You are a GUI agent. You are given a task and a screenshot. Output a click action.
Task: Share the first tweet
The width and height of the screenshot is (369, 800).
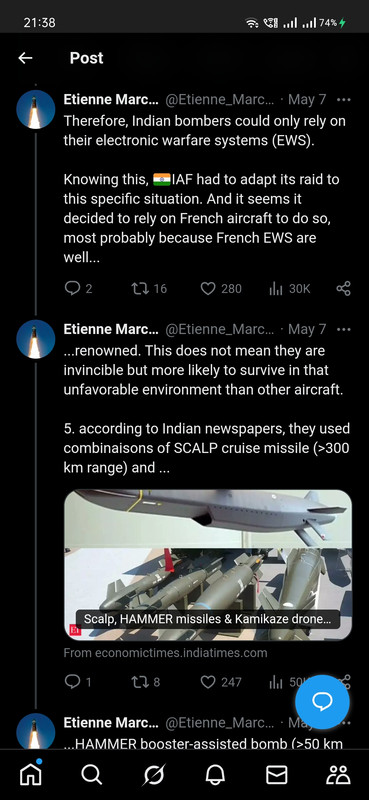(x=343, y=289)
